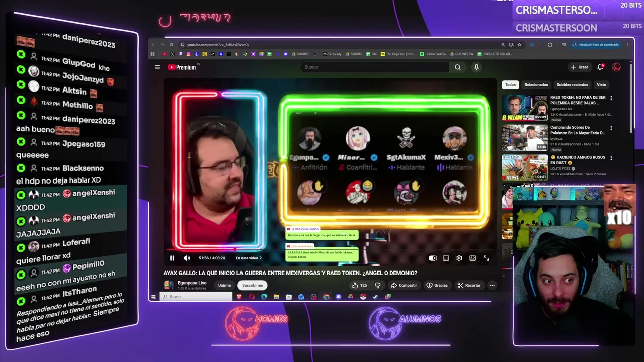Viewport: 644px width, 362px height.
Task: Open the 'Perplexity' bookmark
Action: tap(332, 54)
